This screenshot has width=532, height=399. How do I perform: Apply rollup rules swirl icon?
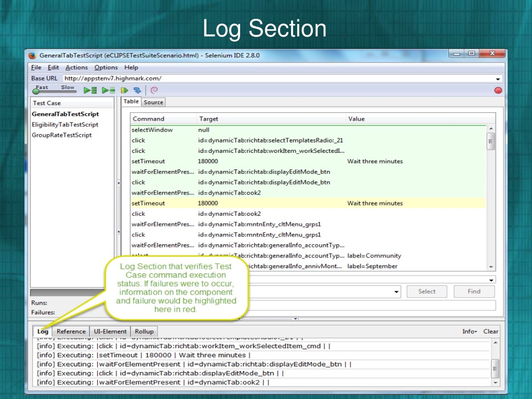click(154, 90)
